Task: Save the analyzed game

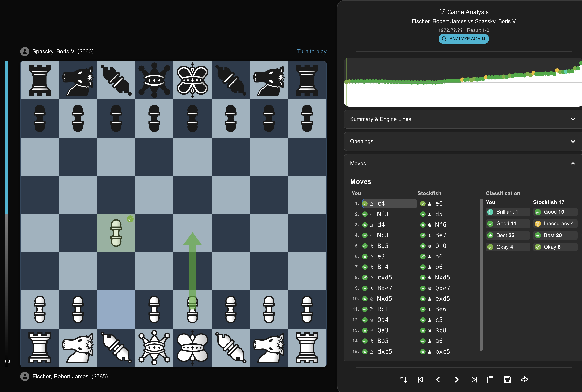Action: coord(507,379)
